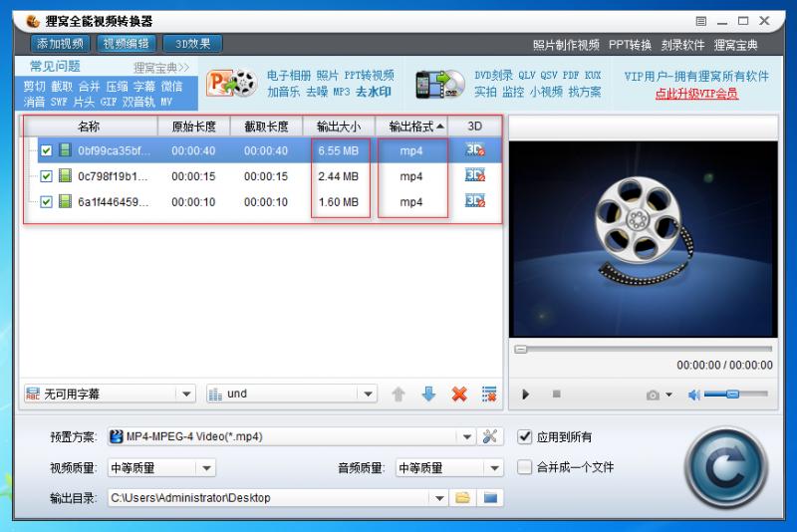Open the 音频质量 quality dropdown

[494, 467]
